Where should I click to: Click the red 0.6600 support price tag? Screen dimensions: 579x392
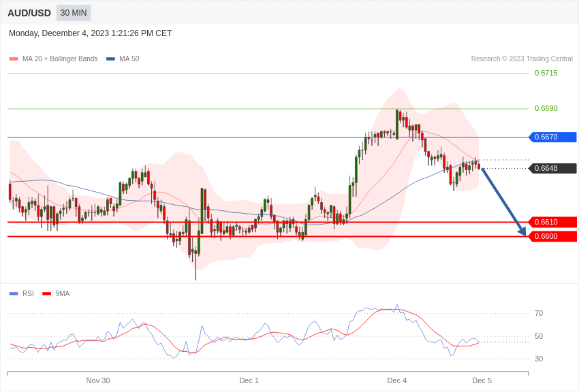tap(553, 236)
